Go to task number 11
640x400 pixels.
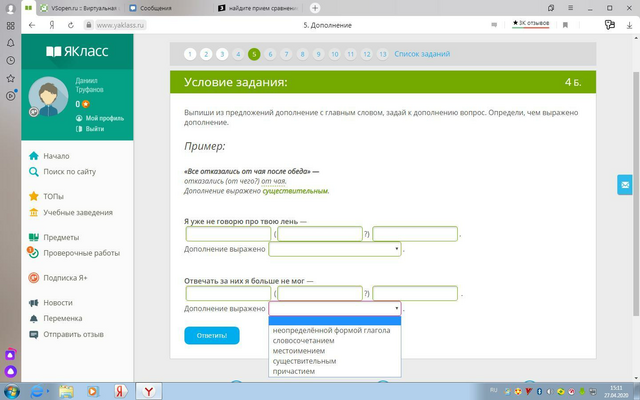[351, 54]
